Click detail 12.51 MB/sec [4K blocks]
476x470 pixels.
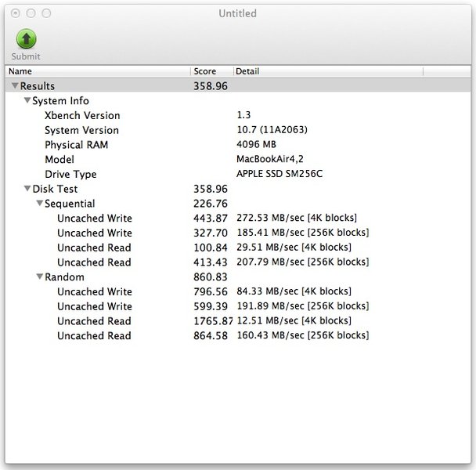(x=294, y=320)
